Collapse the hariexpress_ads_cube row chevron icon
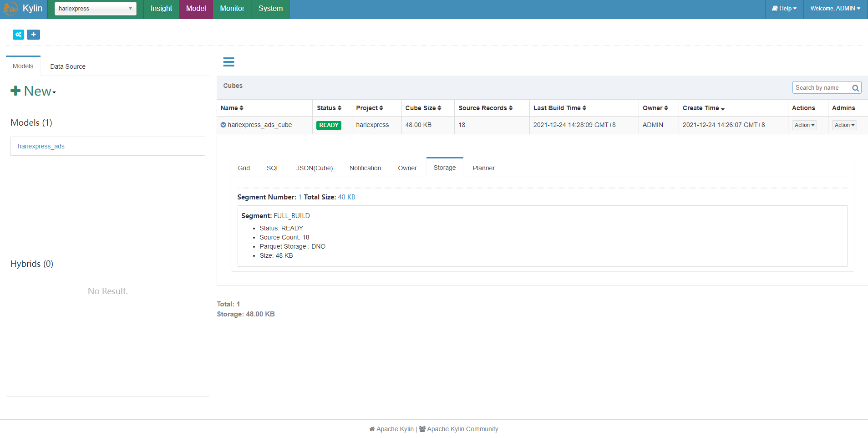The width and height of the screenshot is (868, 438). (x=223, y=125)
